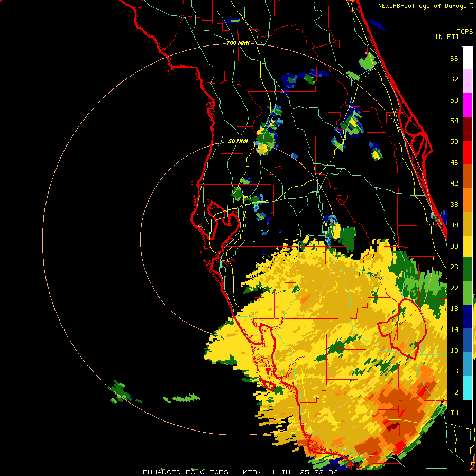
Task: Click the legend label 18
Action: [x=454, y=309]
